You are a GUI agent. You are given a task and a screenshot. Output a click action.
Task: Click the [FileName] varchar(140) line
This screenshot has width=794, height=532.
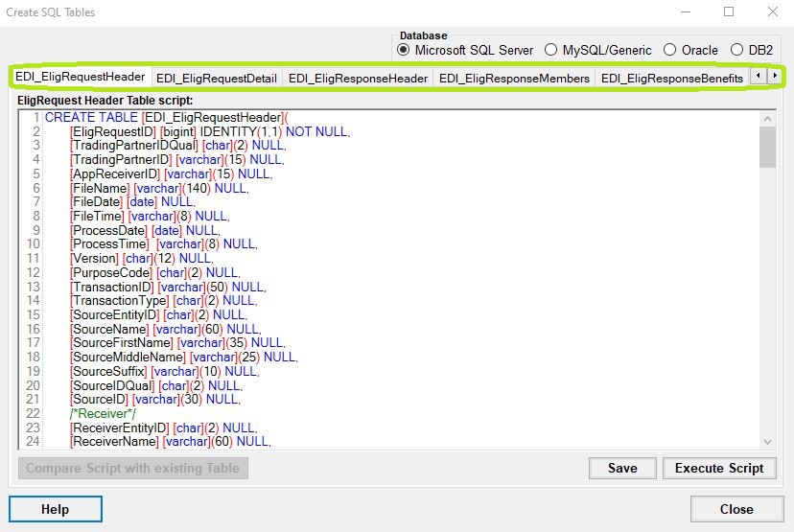[x=159, y=188]
